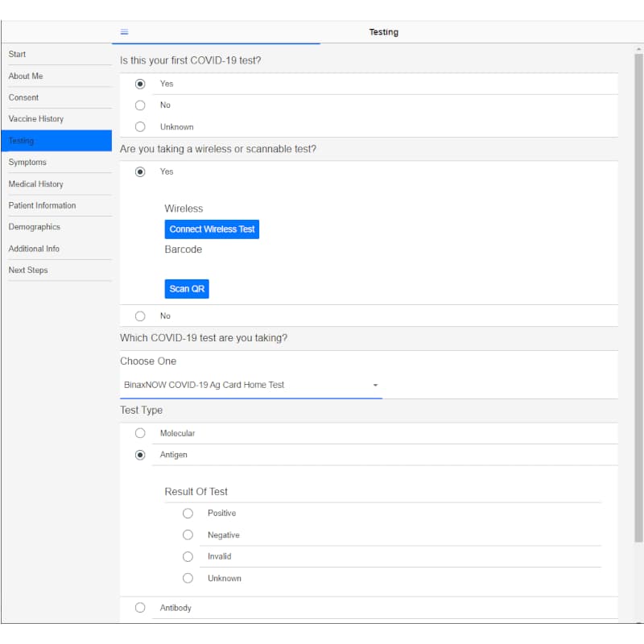Image resolution: width=644 pixels, height=644 pixels.
Task: Mark test result as Negative
Action: click(x=188, y=535)
